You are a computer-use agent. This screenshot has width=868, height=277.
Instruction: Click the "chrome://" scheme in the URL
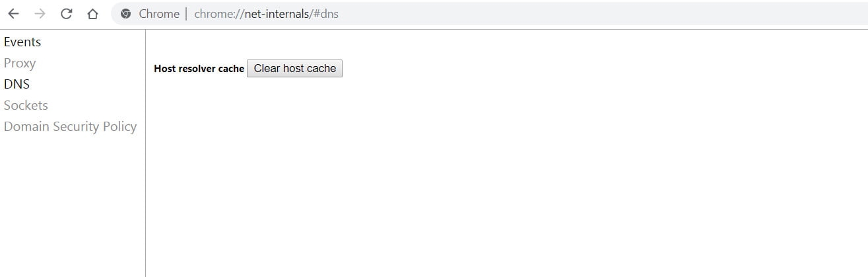(218, 14)
